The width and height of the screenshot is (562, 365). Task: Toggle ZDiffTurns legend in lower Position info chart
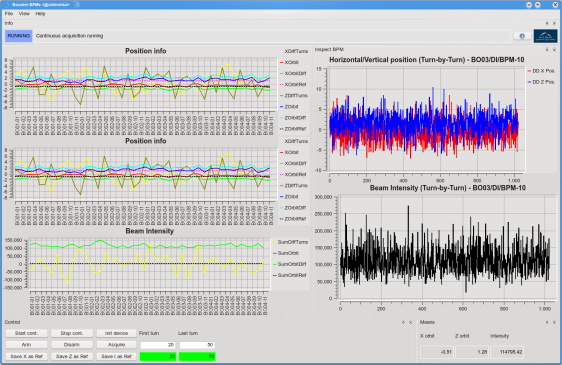(x=294, y=186)
